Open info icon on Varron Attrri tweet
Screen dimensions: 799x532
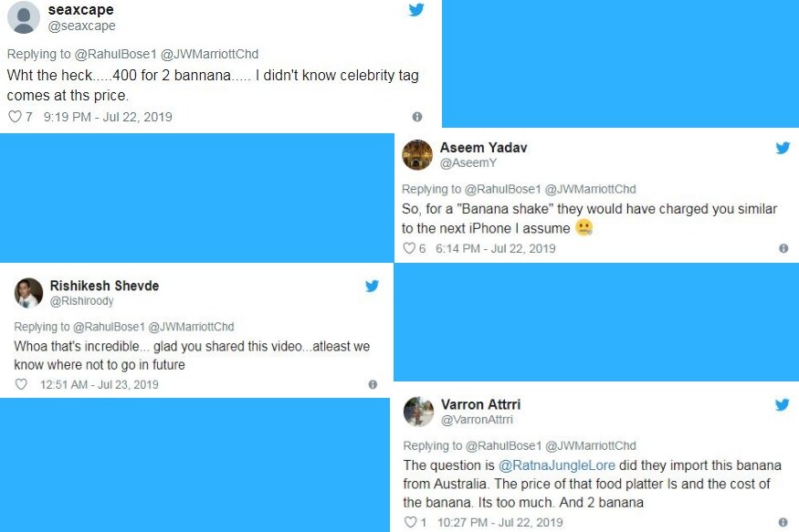click(783, 523)
